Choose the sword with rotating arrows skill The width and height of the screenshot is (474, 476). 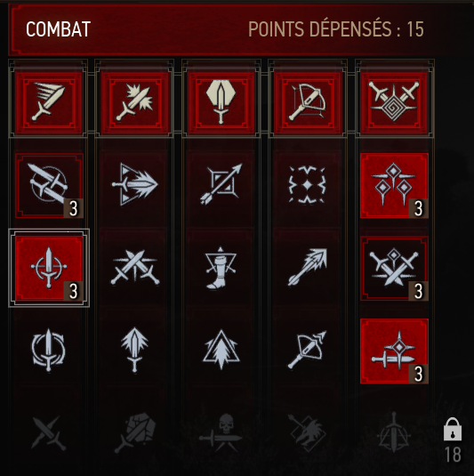tap(48, 350)
